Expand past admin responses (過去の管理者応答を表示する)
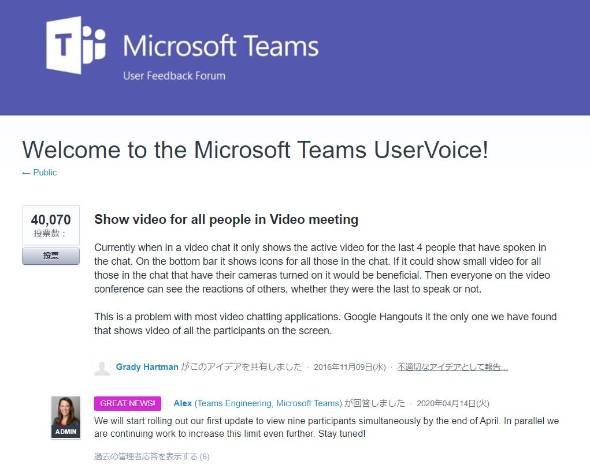The image size is (590, 472). pyautogui.click(x=152, y=457)
